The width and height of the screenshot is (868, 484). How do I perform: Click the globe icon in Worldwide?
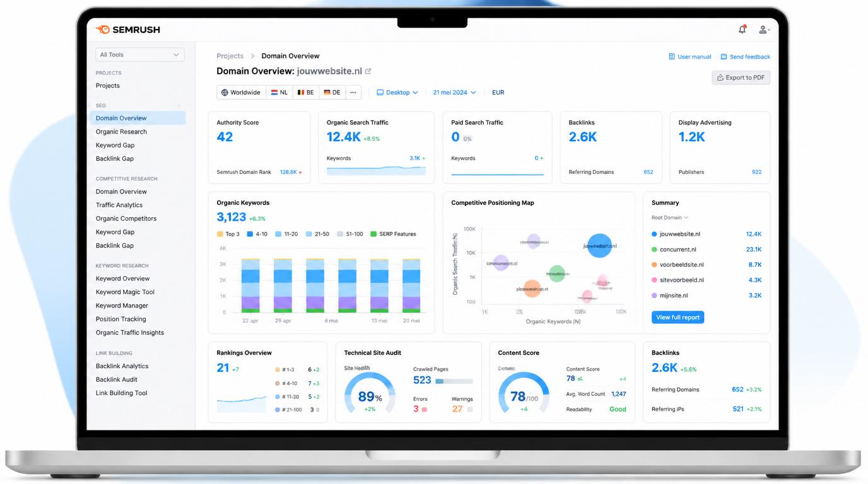point(225,93)
